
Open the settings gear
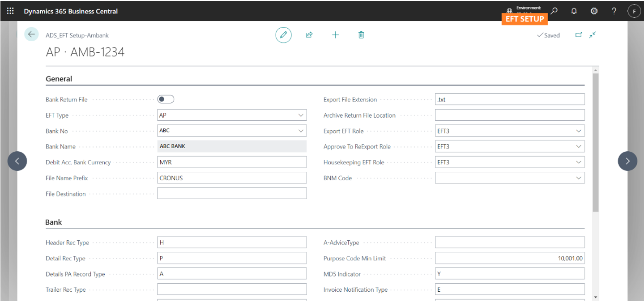coord(594,11)
